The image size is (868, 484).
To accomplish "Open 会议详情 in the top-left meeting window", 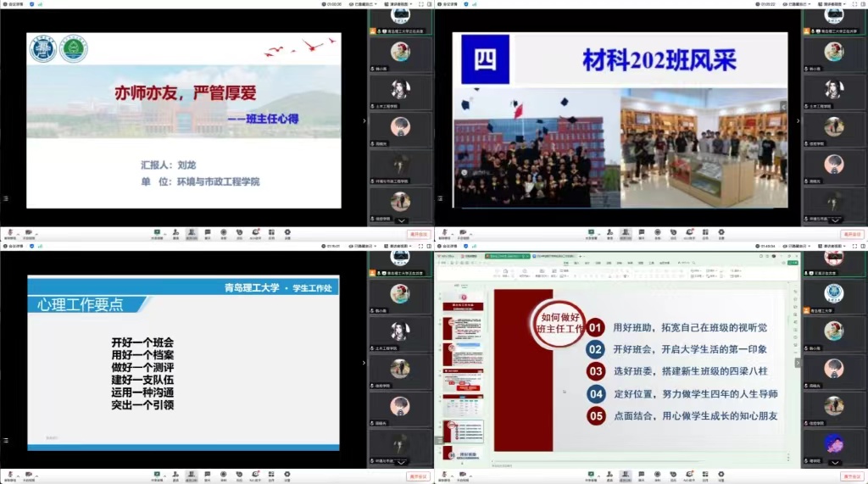I will 17,4.
